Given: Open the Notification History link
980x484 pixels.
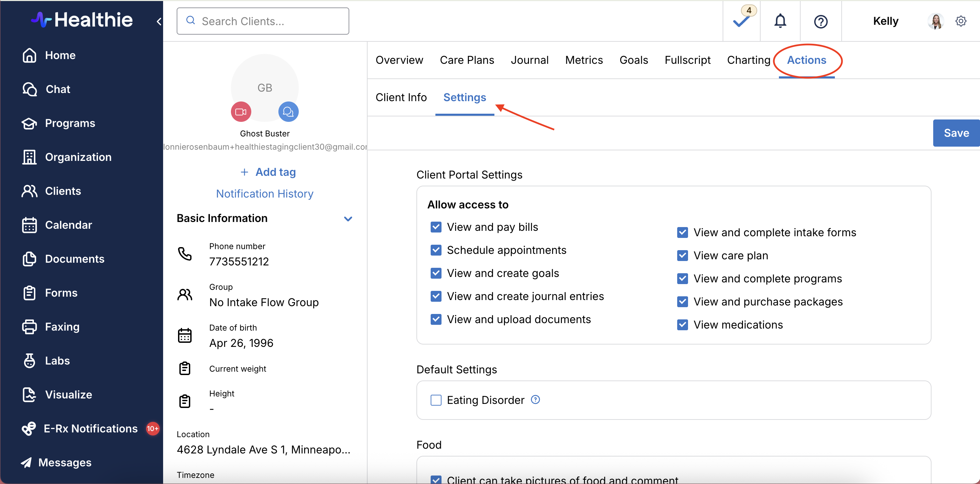Looking at the screenshot, I should coord(264,194).
